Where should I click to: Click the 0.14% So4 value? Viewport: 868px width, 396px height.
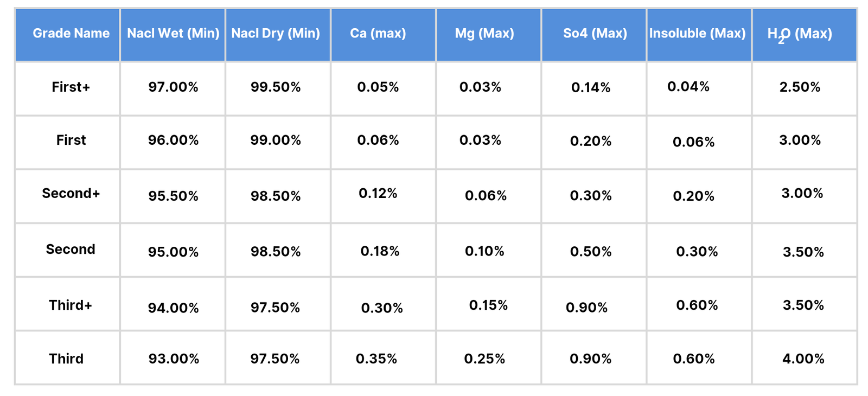point(591,88)
